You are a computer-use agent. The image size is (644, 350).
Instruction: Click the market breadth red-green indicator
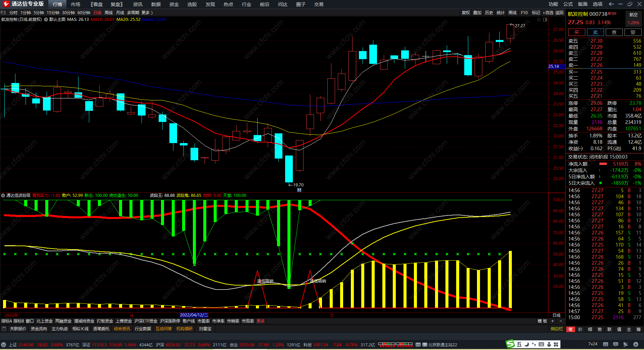pyautogui.click(x=395, y=345)
